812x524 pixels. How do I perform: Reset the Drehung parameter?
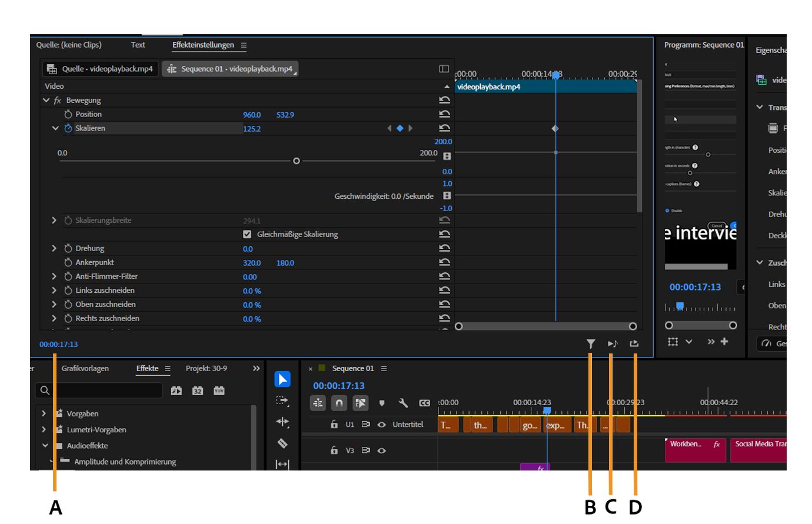click(445, 248)
